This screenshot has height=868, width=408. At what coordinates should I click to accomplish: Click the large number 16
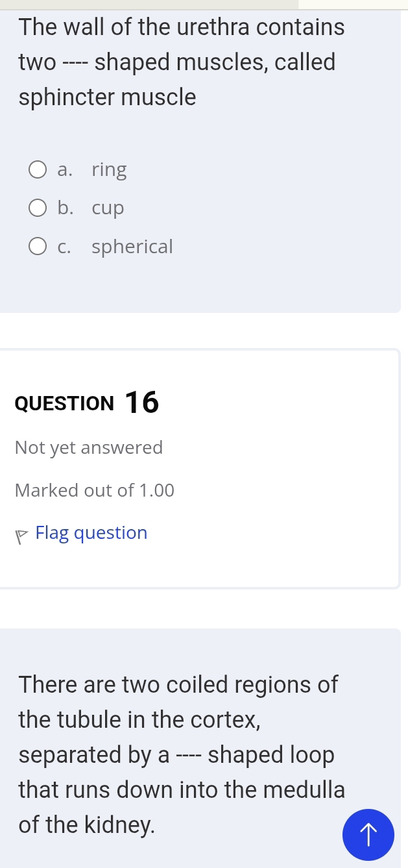141,403
